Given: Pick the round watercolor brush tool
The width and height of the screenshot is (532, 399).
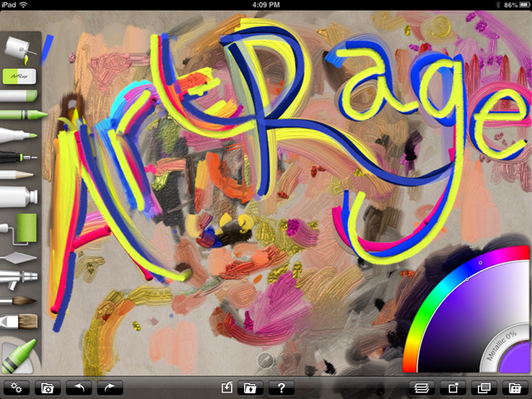Looking at the screenshot, I should pos(18,301).
